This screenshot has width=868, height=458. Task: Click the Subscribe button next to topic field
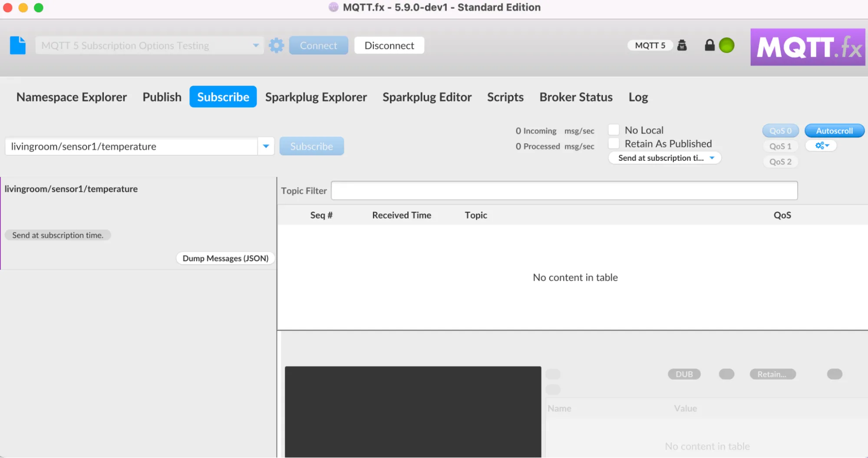pos(312,146)
